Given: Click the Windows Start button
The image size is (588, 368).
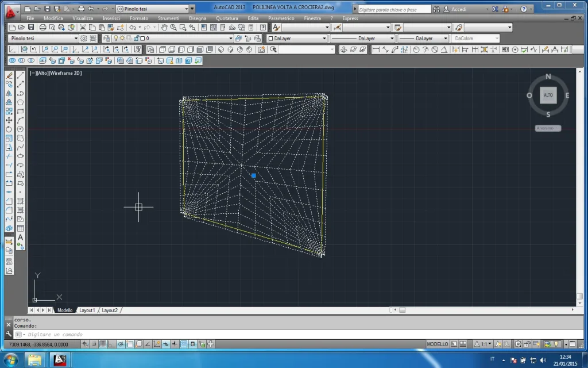Looking at the screenshot, I should click(11, 360).
